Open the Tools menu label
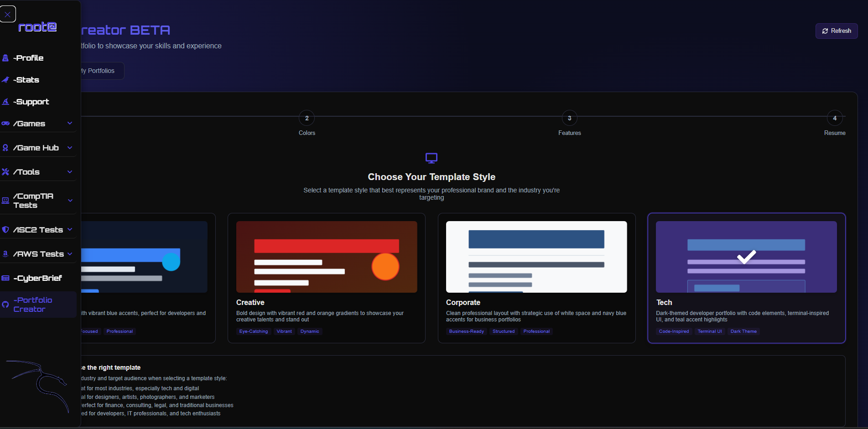Screen dimensions: 868x429 [26, 172]
